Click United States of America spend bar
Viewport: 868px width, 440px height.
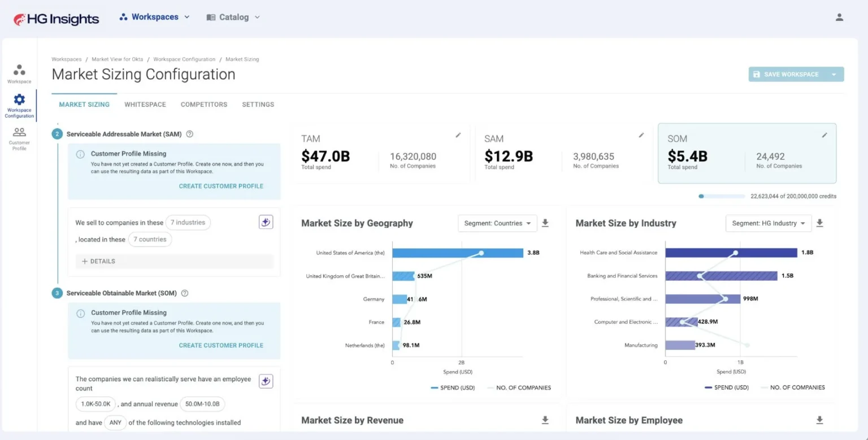click(x=458, y=253)
